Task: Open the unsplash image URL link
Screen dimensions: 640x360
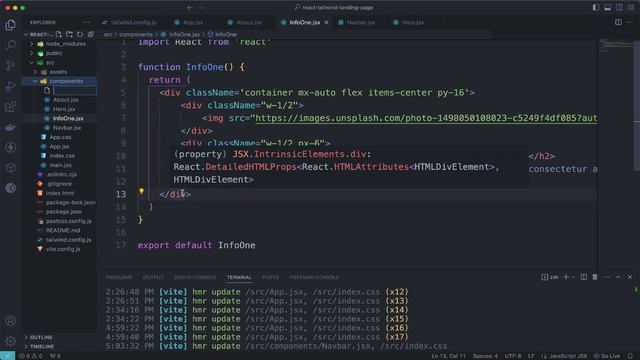Action: (426, 118)
